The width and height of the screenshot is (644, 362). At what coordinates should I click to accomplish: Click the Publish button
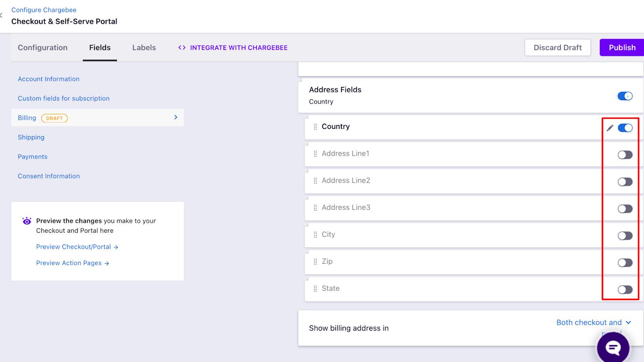click(621, 48)
